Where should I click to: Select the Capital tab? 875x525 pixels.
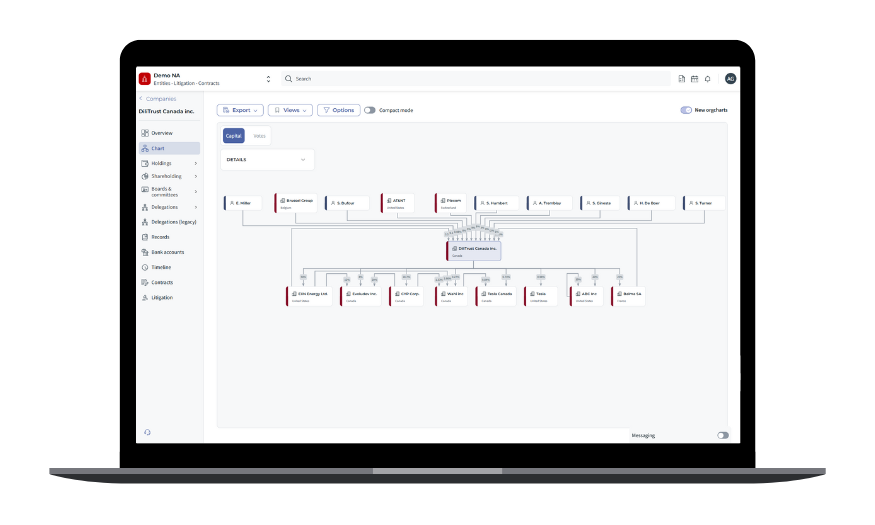coord(234,136)
